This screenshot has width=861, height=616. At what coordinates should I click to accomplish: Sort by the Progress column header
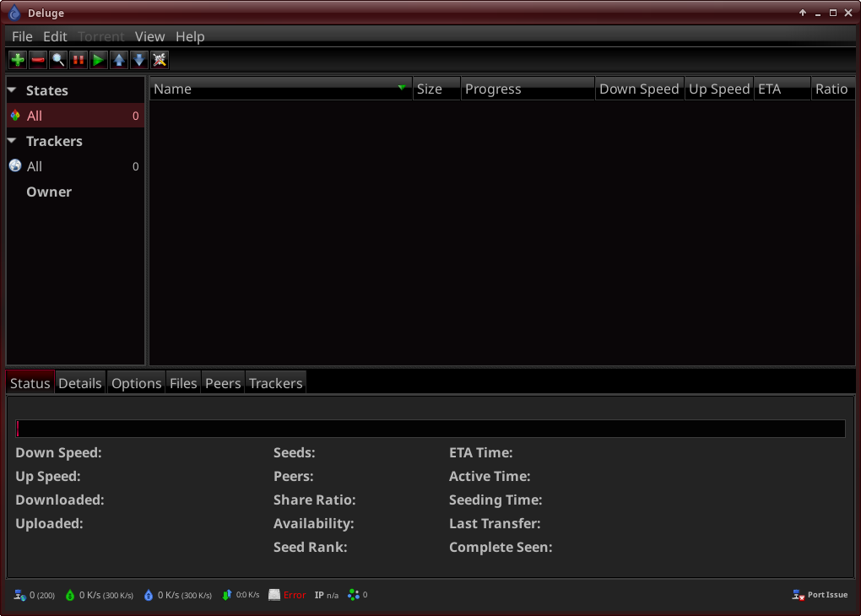coord(527,89)
